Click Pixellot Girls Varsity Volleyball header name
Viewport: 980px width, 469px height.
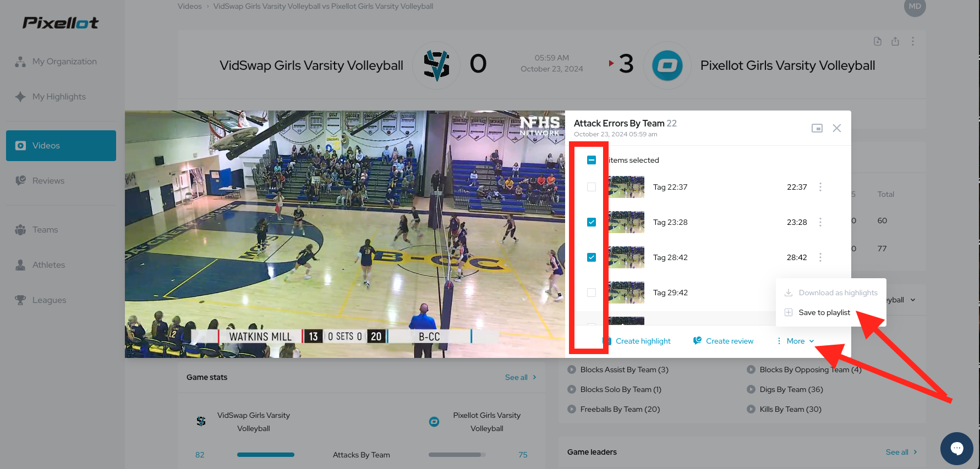pyautogui.click(x=787, y=65)
